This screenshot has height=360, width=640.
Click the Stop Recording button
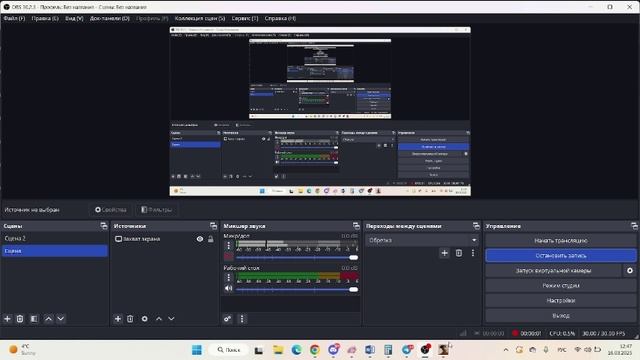coord(561,256)
